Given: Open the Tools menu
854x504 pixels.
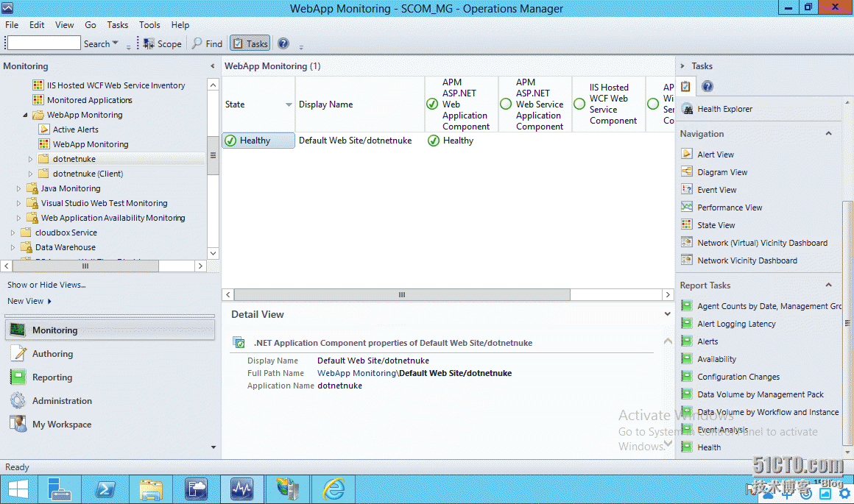Looking at the screenshot, I should [x=149, y=25].
